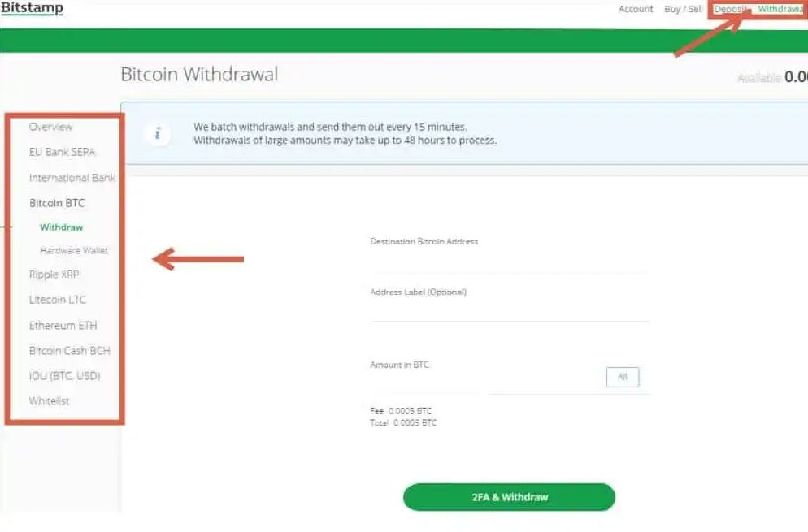Viewport: 808px width, 532px height.
Task: Open the Buy / Sell menu
Action: coord(684,9)
